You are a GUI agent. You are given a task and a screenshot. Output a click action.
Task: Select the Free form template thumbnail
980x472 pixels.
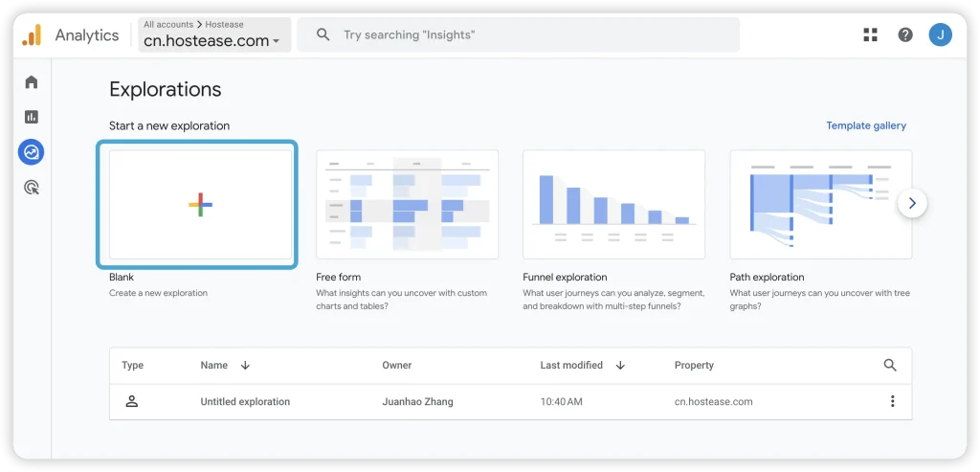[407, 204]
